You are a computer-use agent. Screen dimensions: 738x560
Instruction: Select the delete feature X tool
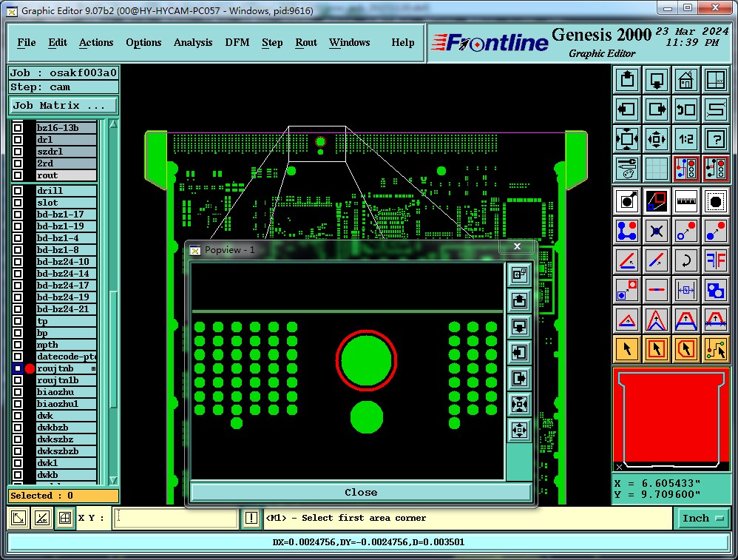coord(657,231)
